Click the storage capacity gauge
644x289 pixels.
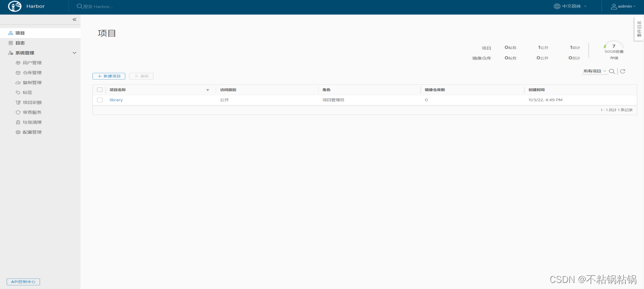tap(614, 45)
